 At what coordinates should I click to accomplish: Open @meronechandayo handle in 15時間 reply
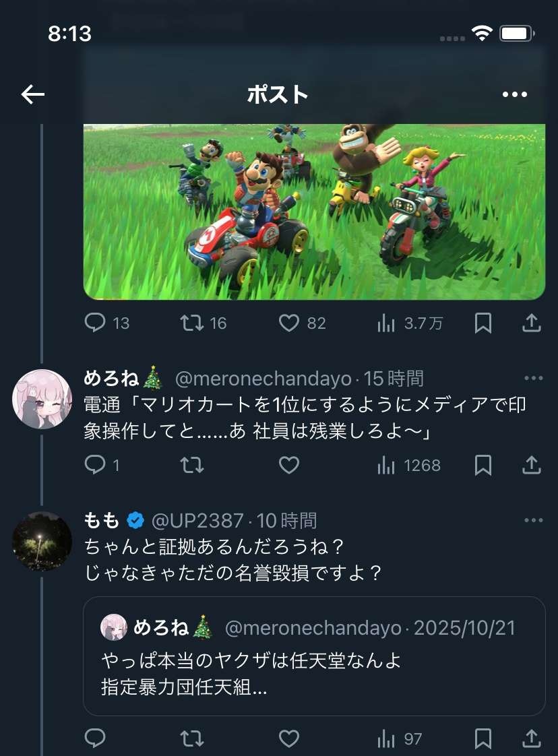pyautogui.click(x=263, y=379)
